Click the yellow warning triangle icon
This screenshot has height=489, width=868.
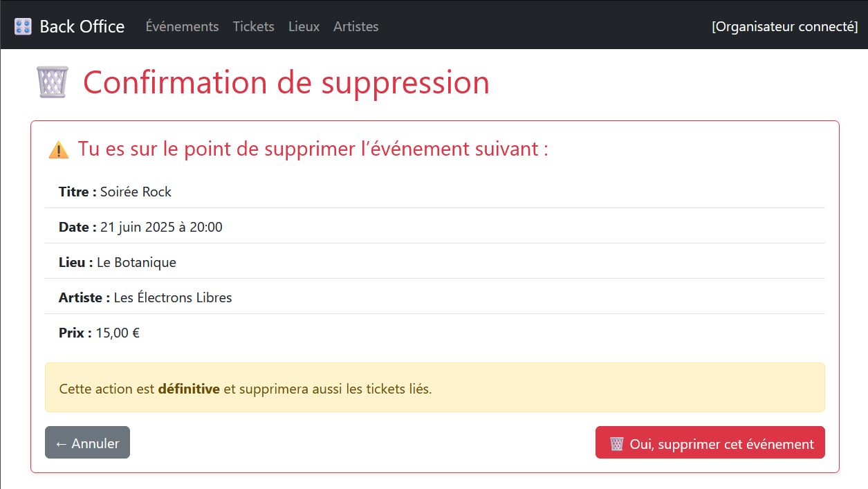point(59,149)
